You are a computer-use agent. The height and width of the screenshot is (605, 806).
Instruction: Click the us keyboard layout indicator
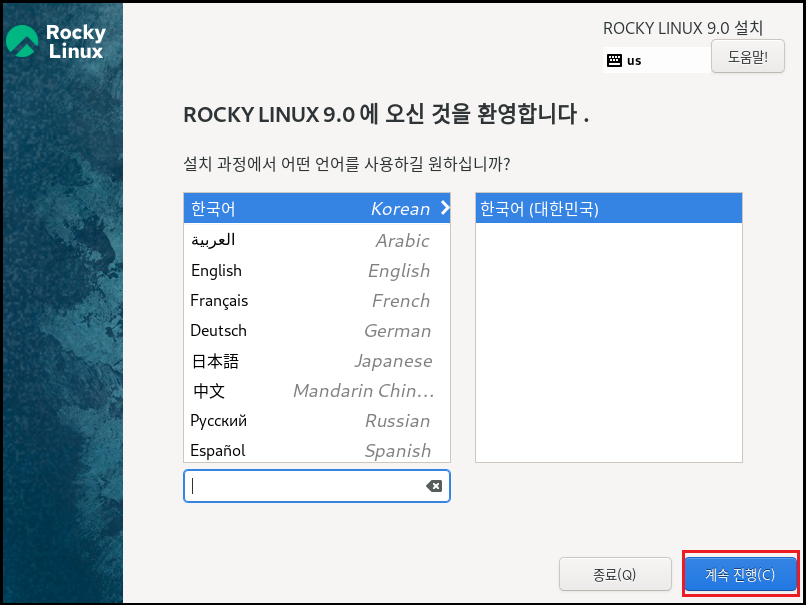coord(657,60)
